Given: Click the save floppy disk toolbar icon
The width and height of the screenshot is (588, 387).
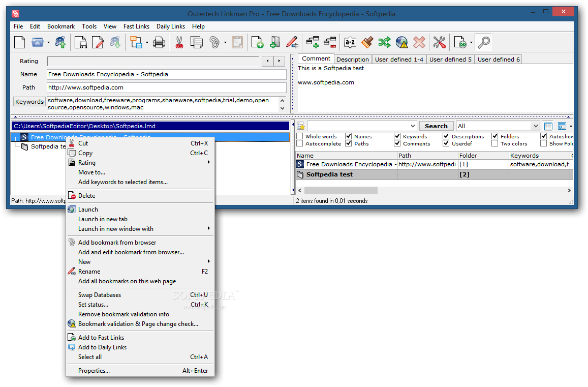Looking at the screenshot, I should point(81,42).
